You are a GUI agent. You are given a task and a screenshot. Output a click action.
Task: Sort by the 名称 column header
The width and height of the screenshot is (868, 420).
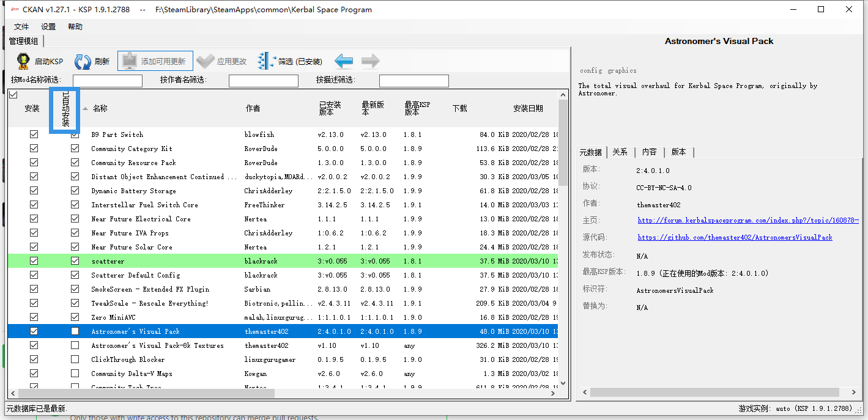click(x=100, y=108)
